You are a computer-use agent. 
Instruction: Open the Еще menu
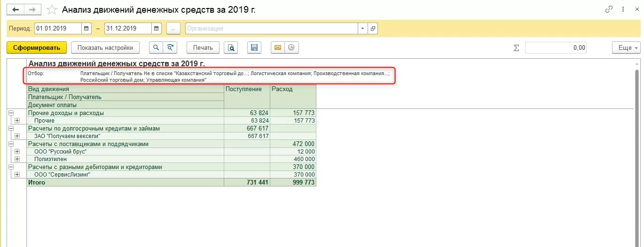626,47
